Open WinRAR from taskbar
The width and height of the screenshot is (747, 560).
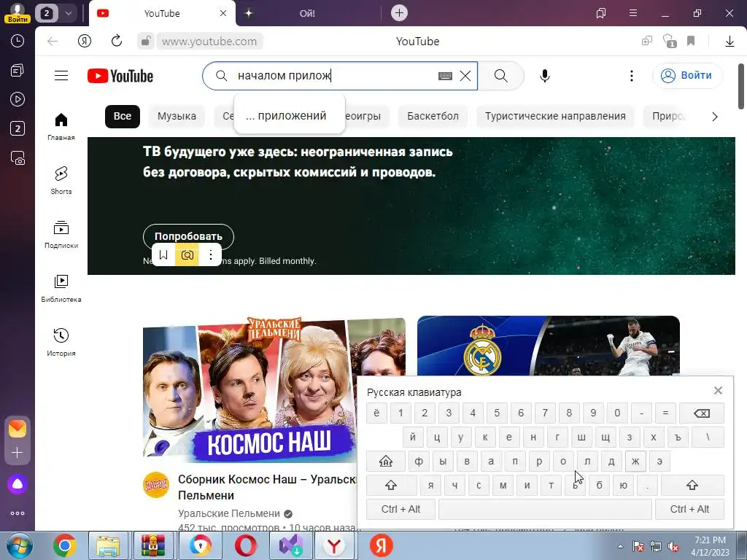tap(153, 545)
